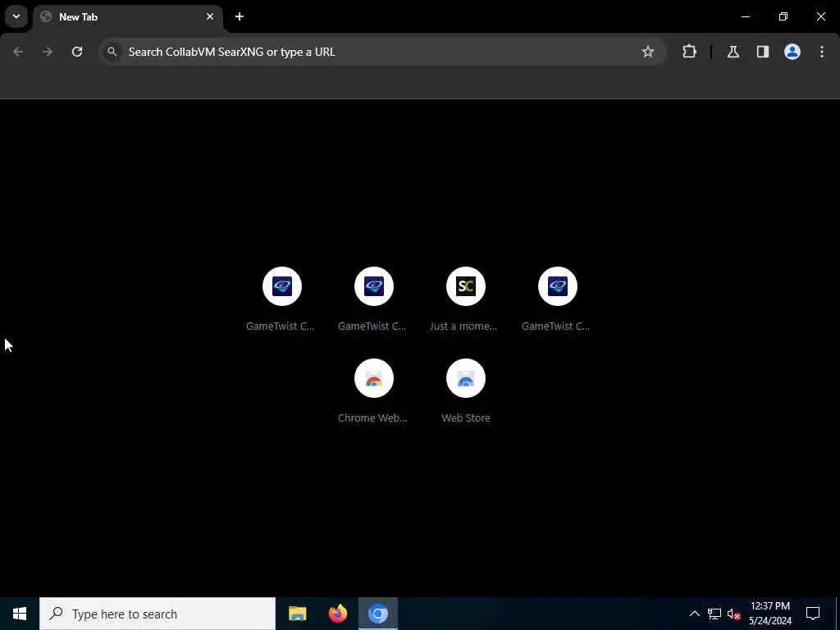Open the clock showing 12:37 PM
840x630 pixels.
click(769, 614)
